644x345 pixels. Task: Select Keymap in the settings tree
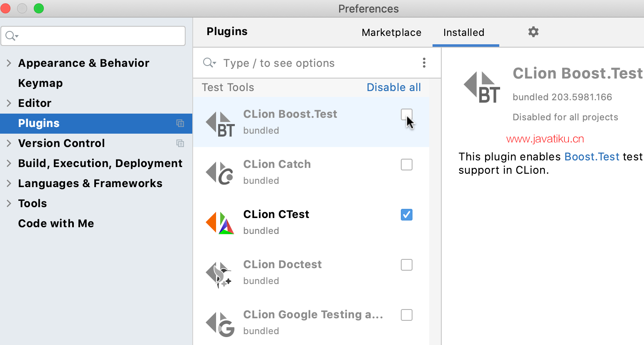tap(40, 83)
